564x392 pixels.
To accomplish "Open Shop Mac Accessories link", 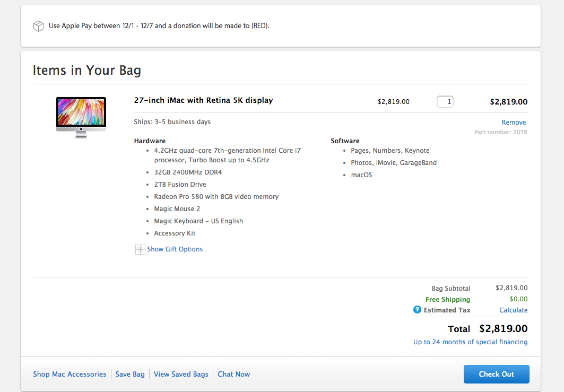I will click(70, 374).
